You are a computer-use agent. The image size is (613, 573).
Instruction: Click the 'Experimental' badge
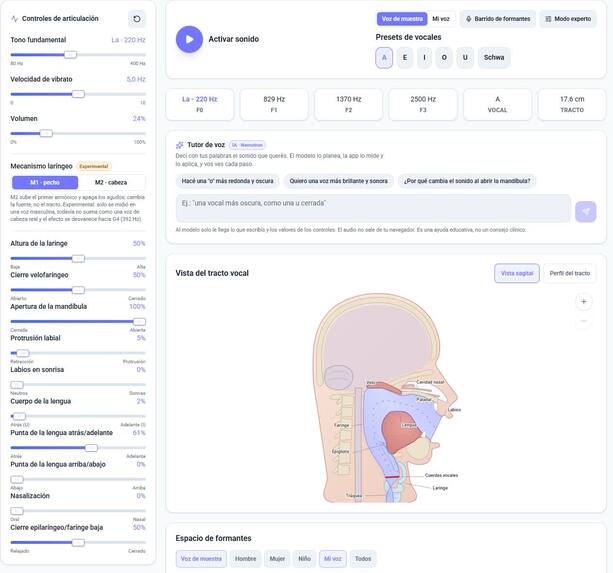[94, 166]
